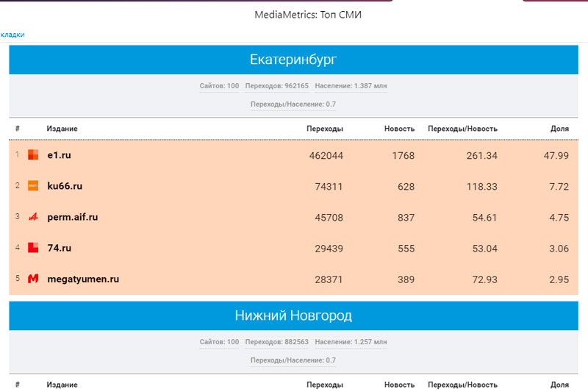Click the value 462044 for e1.ru
588x392 pixels.
coord(326,156)
